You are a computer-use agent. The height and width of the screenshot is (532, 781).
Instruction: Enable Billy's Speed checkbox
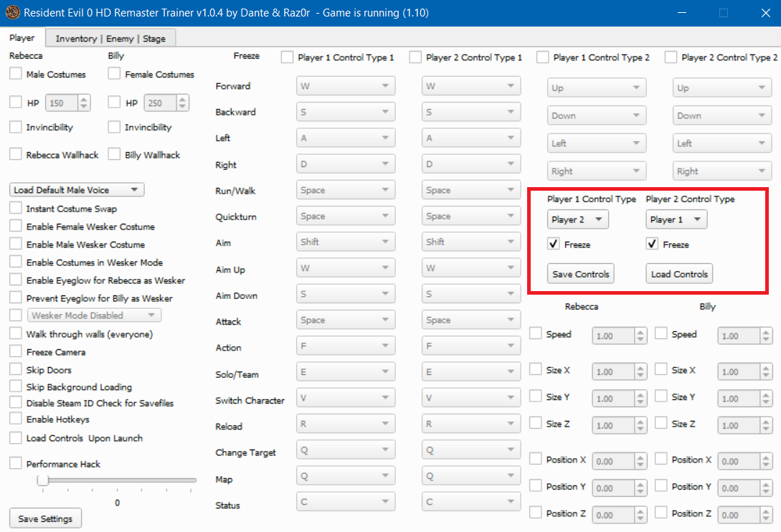pyautogui.click(x=661, y=333)
